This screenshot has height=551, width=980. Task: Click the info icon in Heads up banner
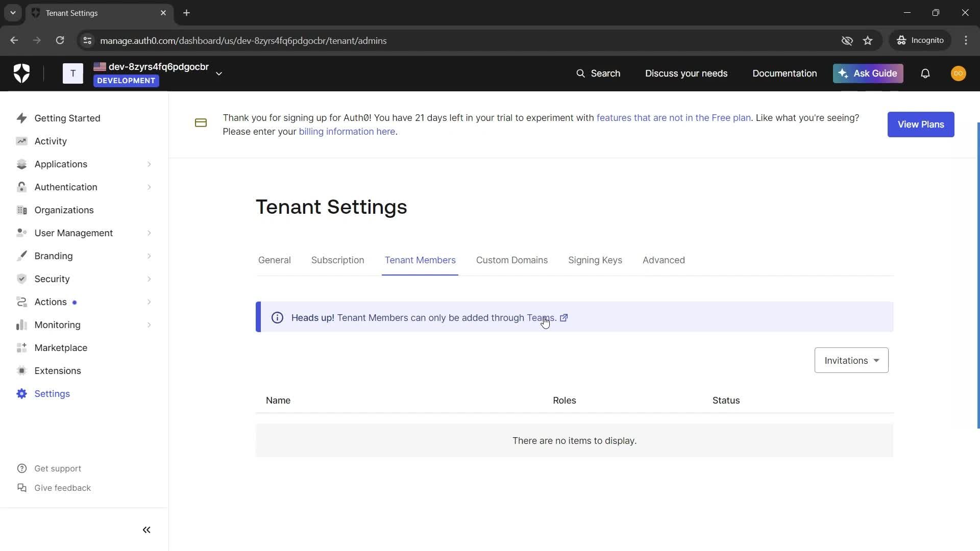click(277, 318)
